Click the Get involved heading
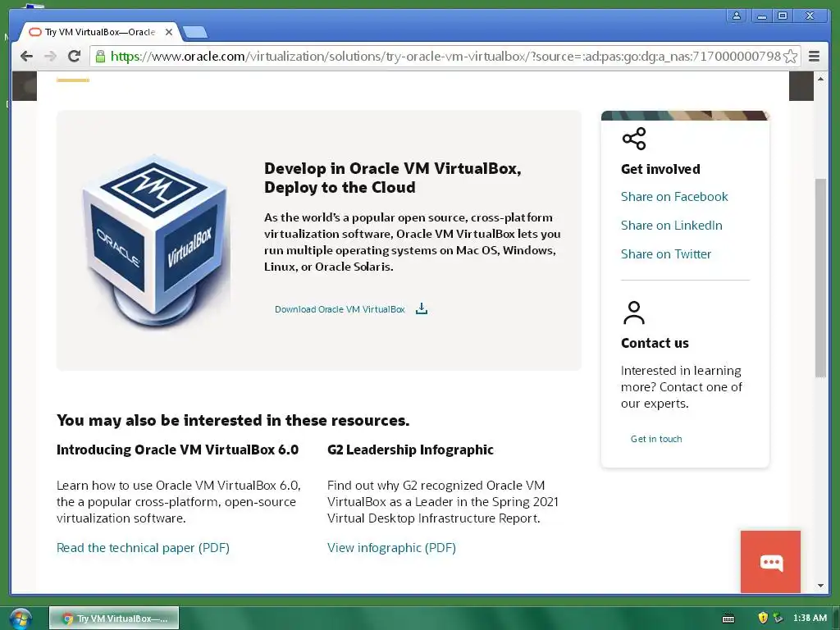The height and width of the screenshot is (630, 840). [660, 169]
